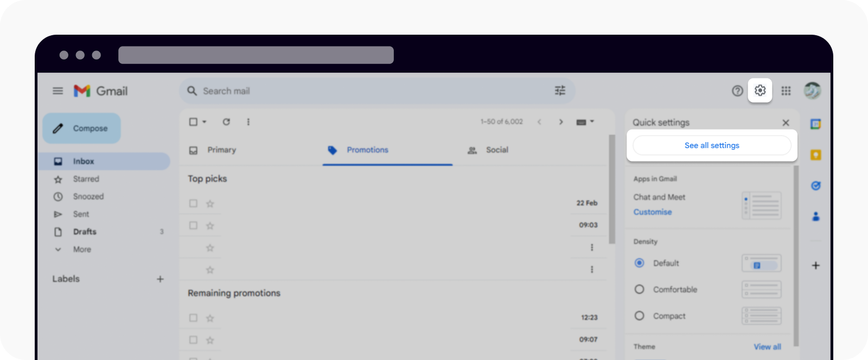
Task: Open the Inbox folder
Action: (104, 162)
